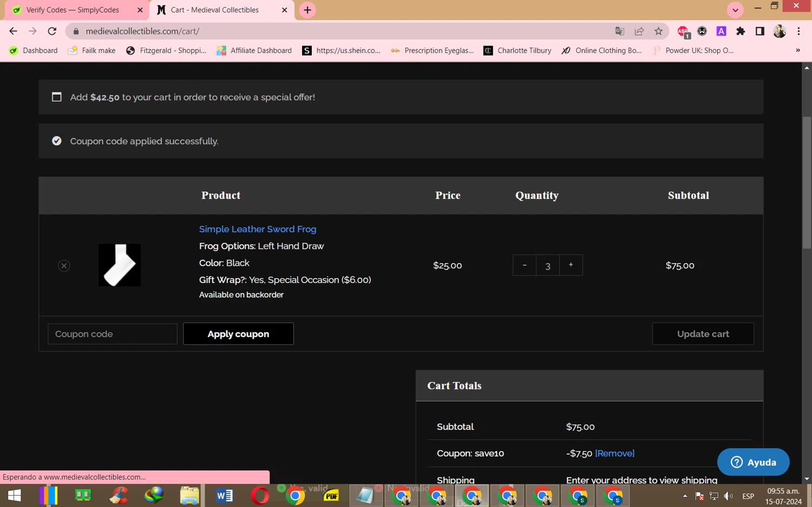
Task: Show hidden system tray icons
Action: (x=685, y=496)
